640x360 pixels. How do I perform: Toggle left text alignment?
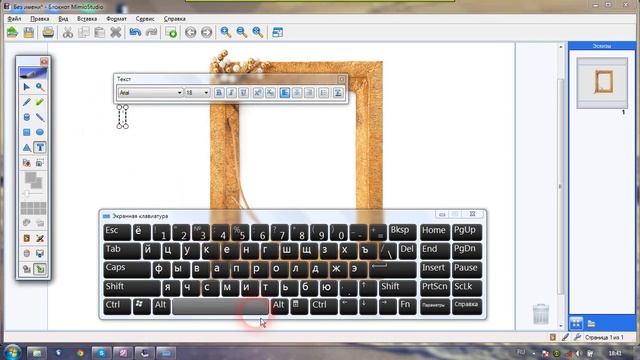point(284,93)
